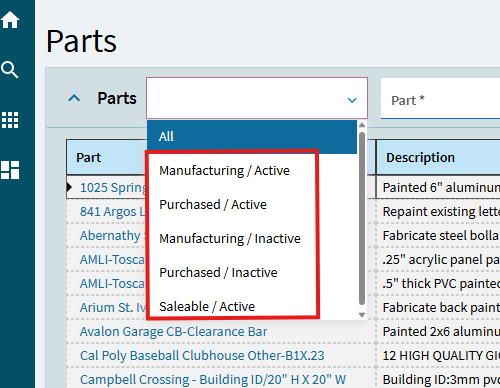
Task: Sort by the Description column header
Action: tap(438, 157)
